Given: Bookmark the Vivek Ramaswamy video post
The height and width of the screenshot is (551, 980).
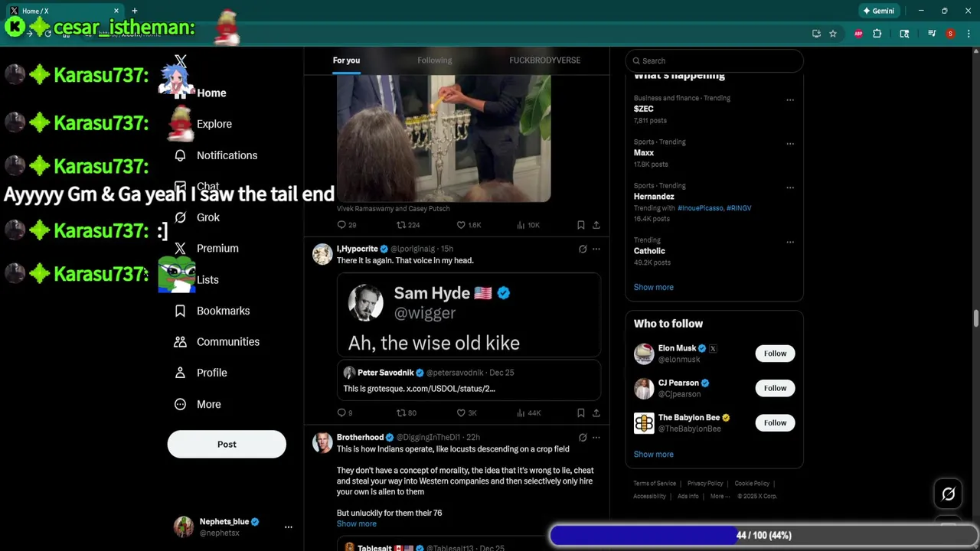Looking at the screenshot, I should tap(581, 225).
